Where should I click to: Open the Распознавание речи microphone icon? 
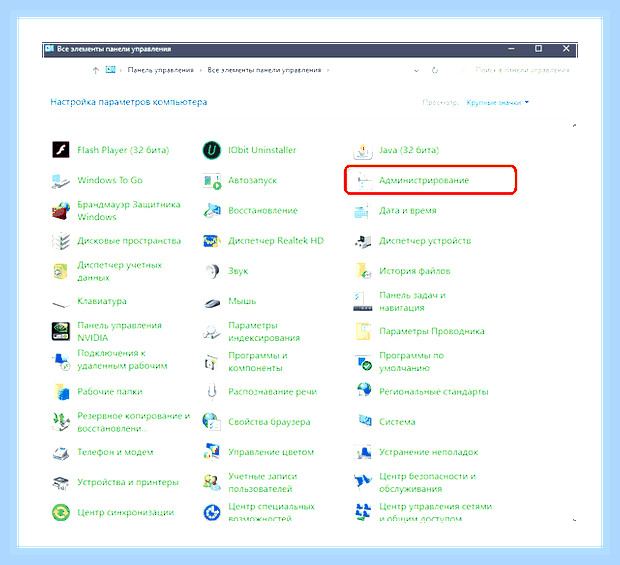pos(212,391)
